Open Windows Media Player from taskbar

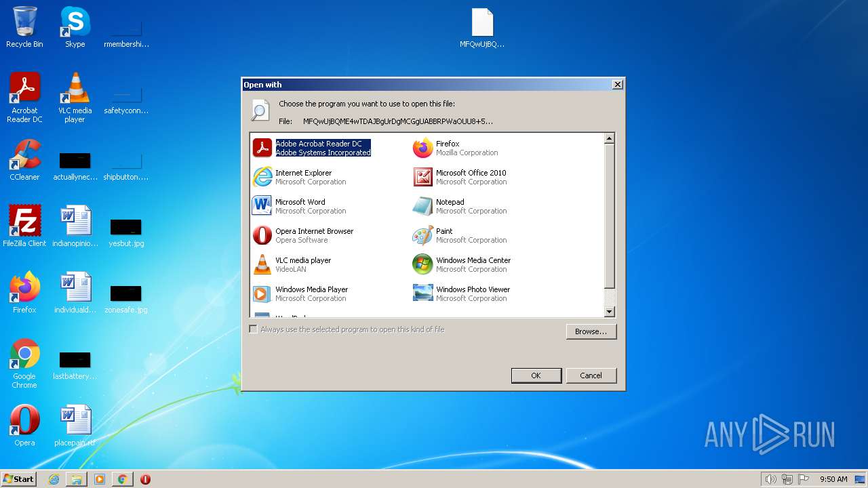pos(99,479)
